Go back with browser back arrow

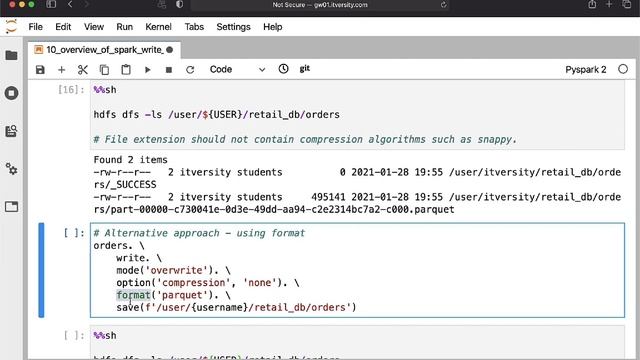(70, 4)
